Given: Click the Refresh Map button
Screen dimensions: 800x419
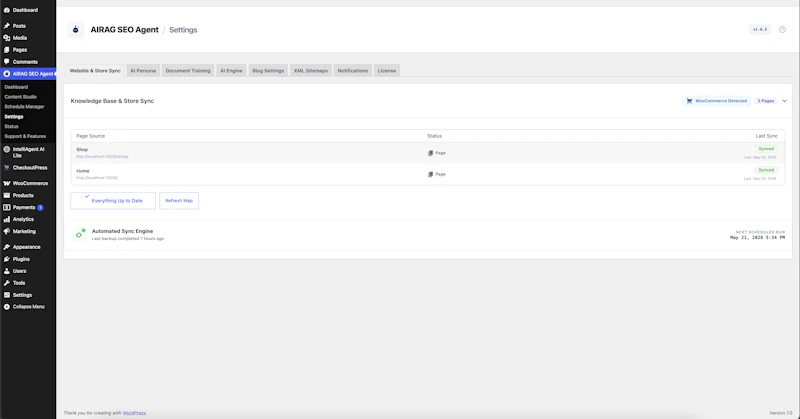Looking at the screenshot, I should coord(179,201).
